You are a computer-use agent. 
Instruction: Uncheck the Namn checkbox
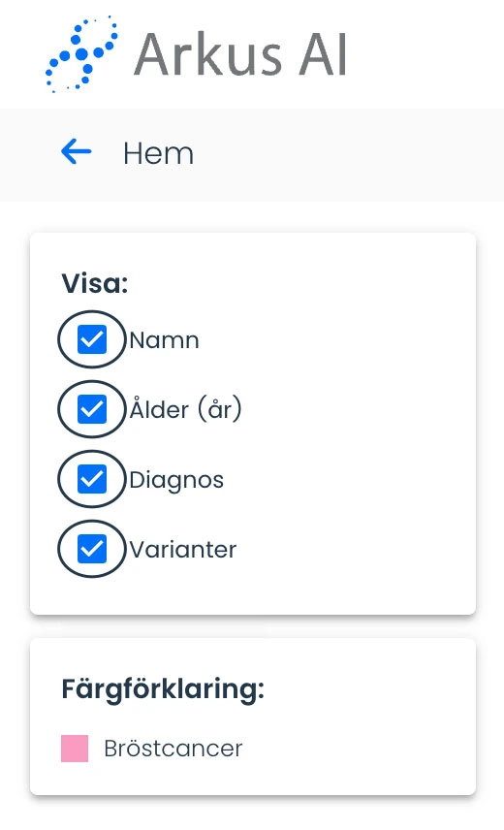point(92,339)
